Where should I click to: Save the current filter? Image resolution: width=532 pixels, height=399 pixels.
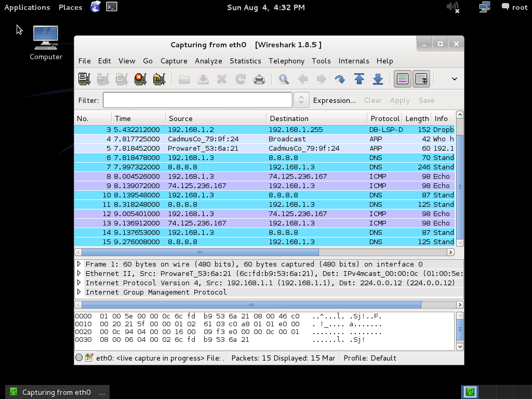[427, 100]
